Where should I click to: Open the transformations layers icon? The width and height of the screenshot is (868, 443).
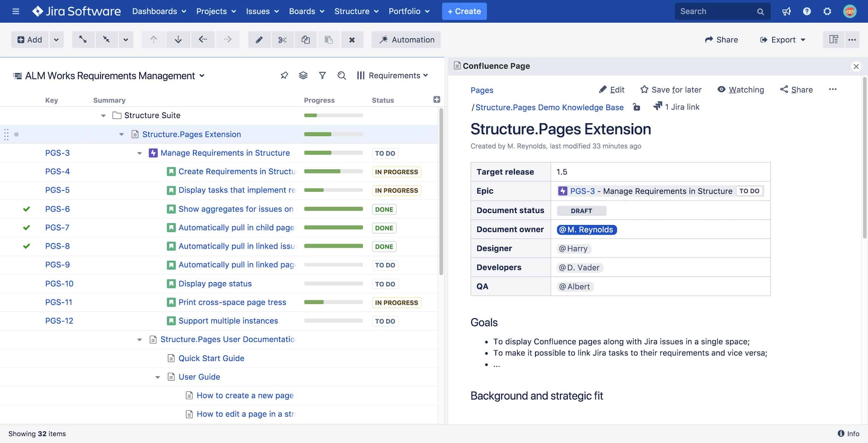[x=303, y=75]
